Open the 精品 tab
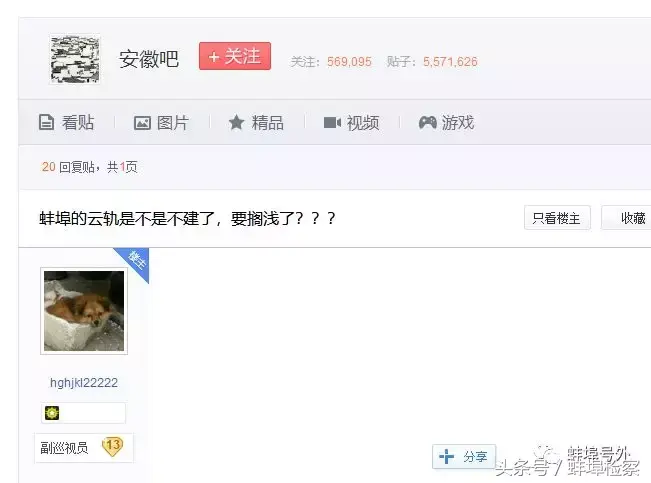The image size is (651, 483). pyautogui.click(x=256, y=123)
